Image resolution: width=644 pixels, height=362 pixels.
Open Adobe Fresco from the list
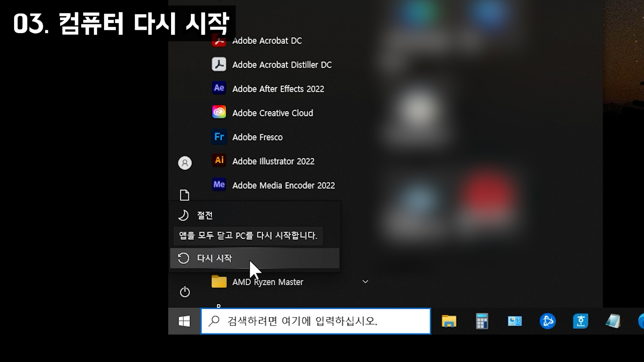(x=257, y=137)
